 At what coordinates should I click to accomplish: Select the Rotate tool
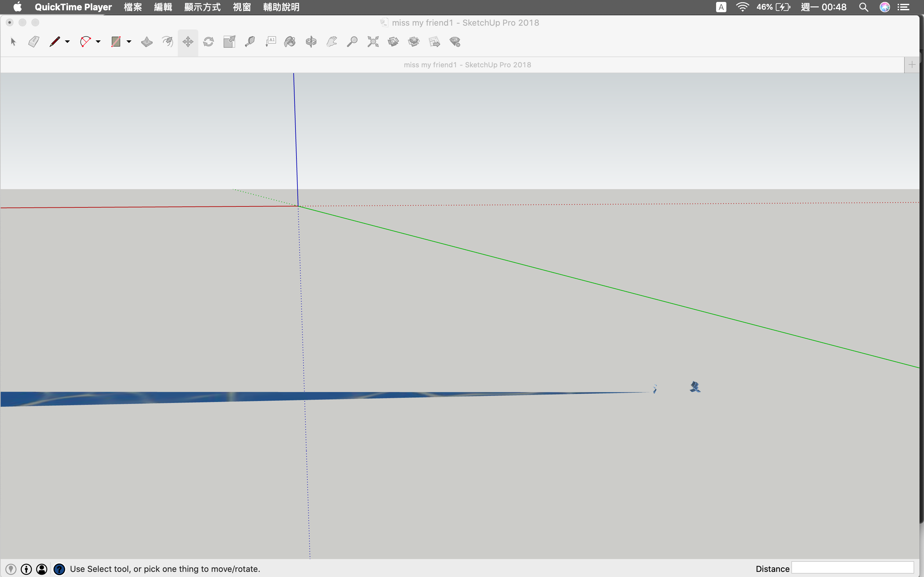click(x=209, y=42)
